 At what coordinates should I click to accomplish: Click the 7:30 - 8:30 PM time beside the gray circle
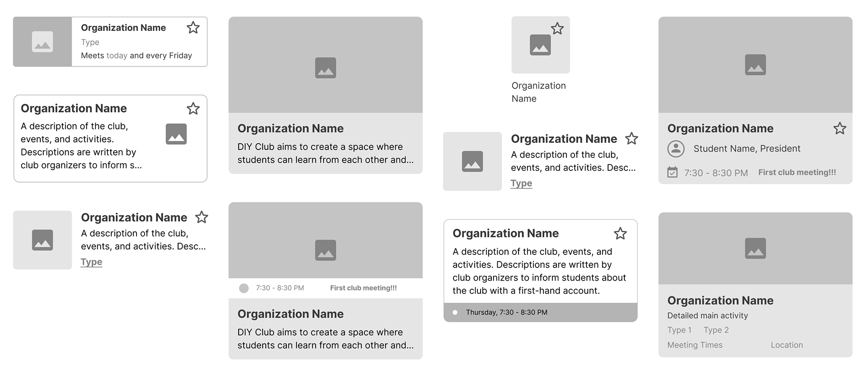tap(280, 288)
